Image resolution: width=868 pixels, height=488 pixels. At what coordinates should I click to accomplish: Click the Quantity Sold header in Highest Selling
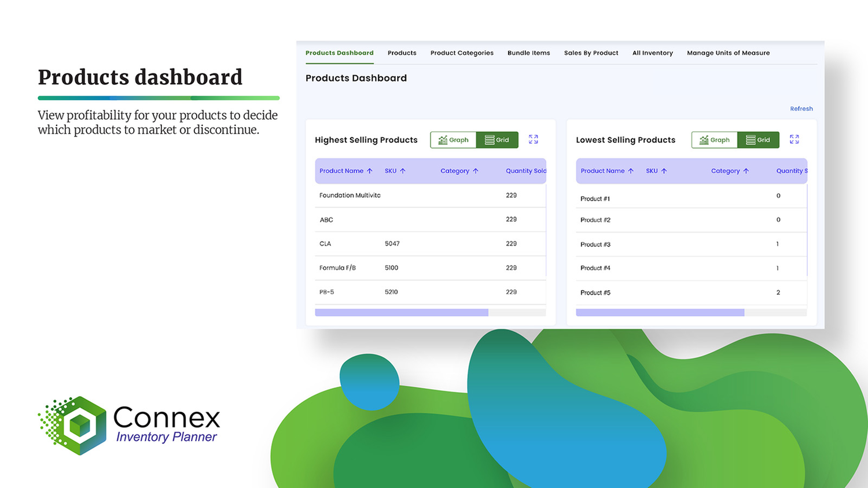(525, 171)
